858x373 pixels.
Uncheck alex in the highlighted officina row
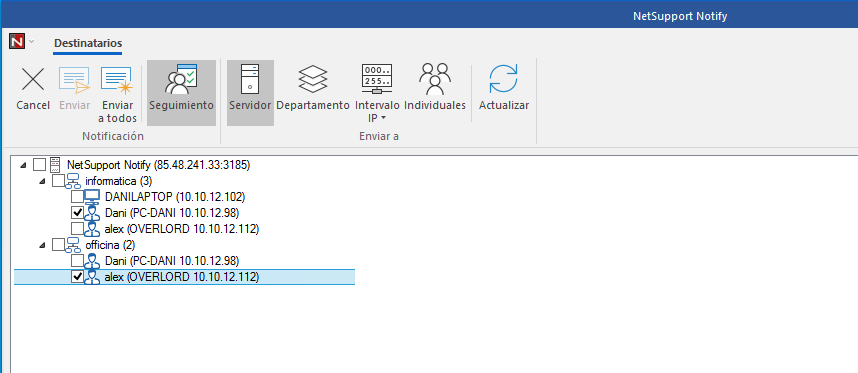pos(77,277)
